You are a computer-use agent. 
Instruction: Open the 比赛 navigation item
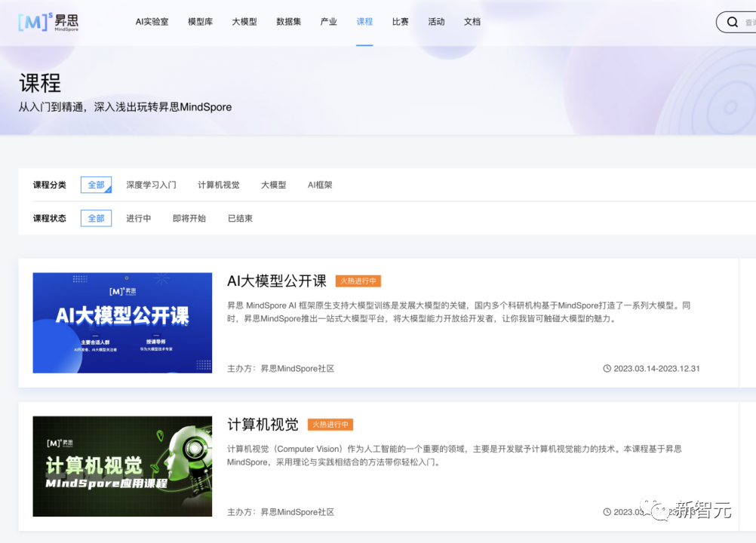click(x=400, y=22)
